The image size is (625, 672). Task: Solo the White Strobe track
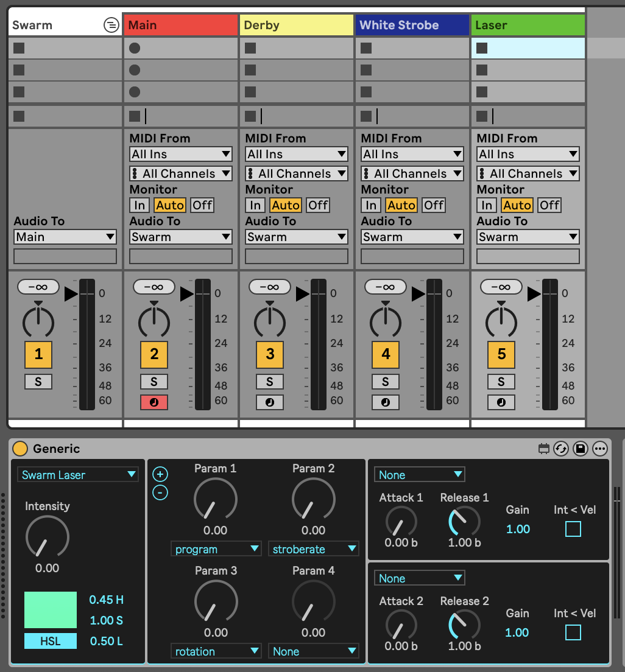click(x=386, y=382)
